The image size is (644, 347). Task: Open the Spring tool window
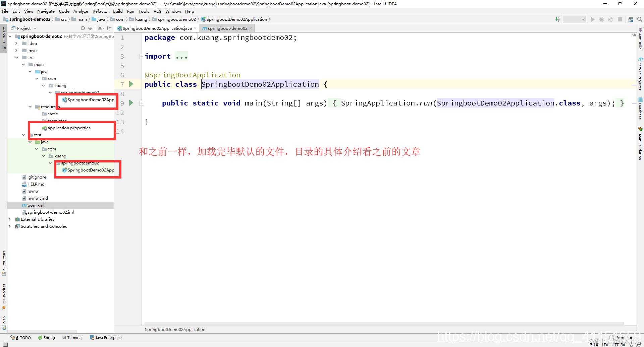[x=47, y=338]
